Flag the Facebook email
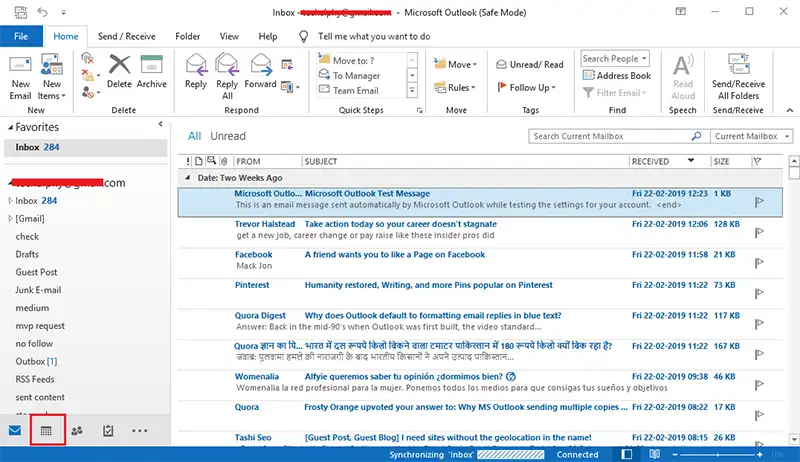800x462 pixels. click(x=759, y=263)
